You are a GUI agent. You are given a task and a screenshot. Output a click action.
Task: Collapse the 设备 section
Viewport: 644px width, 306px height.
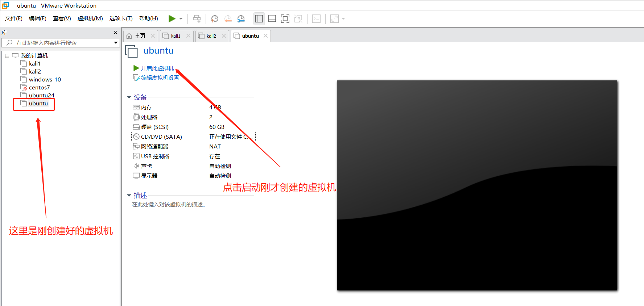(x=129, y=97)
